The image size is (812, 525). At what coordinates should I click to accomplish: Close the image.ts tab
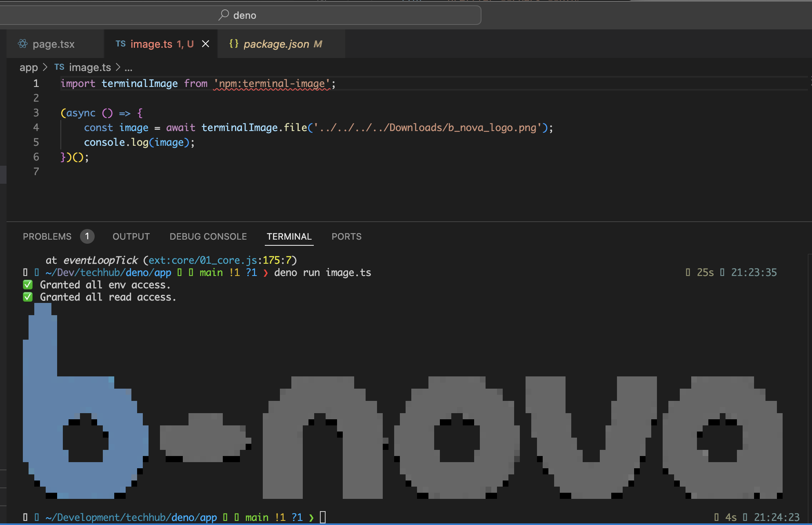(206, 44)
